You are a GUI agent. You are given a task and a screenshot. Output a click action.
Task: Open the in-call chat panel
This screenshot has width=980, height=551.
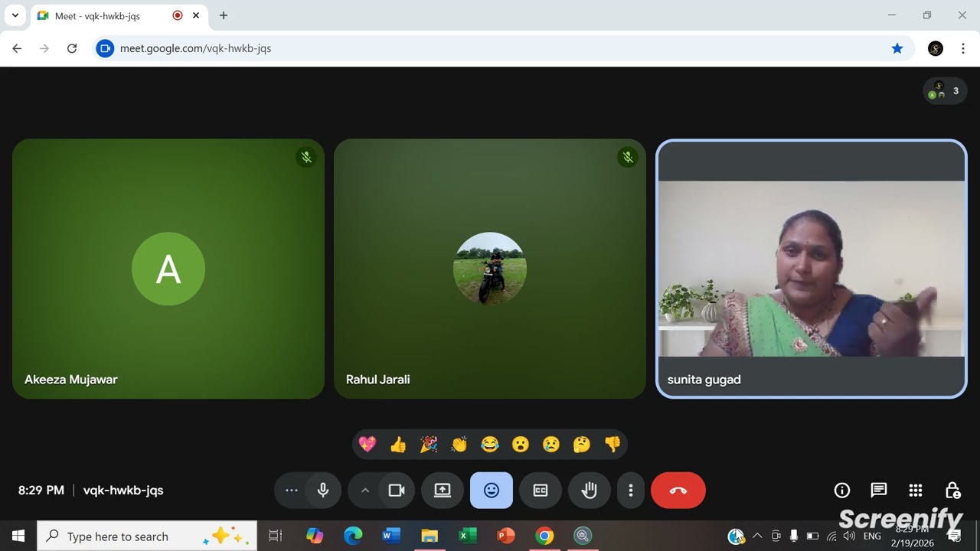click(879, 491)
